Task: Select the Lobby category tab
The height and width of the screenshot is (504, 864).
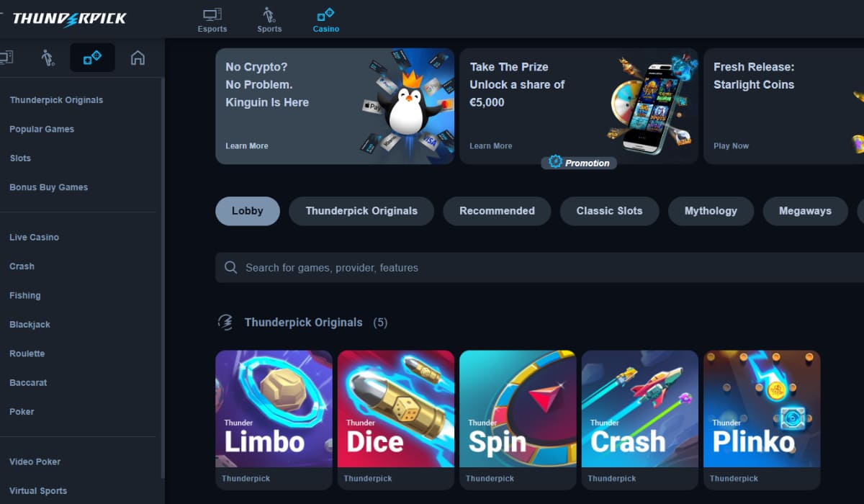Action: (x=248, y=211)
